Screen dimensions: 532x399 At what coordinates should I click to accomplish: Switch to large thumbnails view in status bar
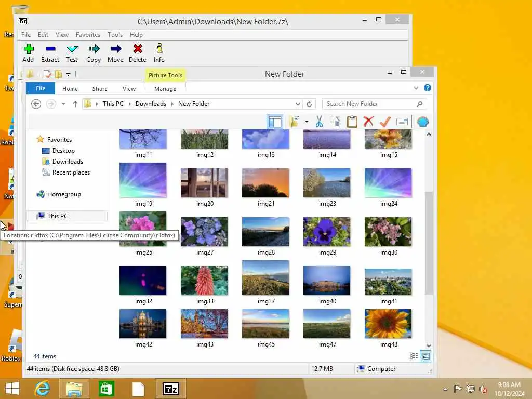click(x=425, y=356)
